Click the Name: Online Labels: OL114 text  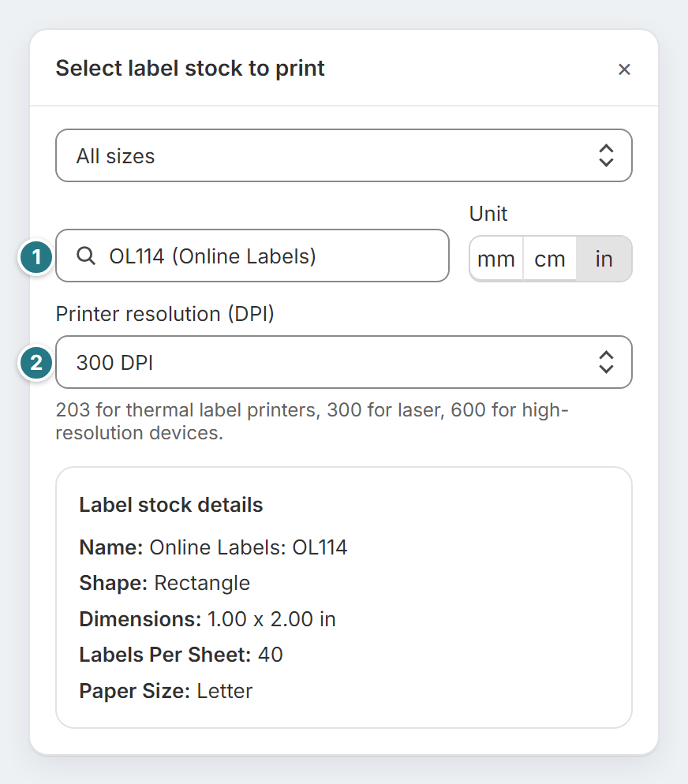pyautogui.click(x=214, y=547)
